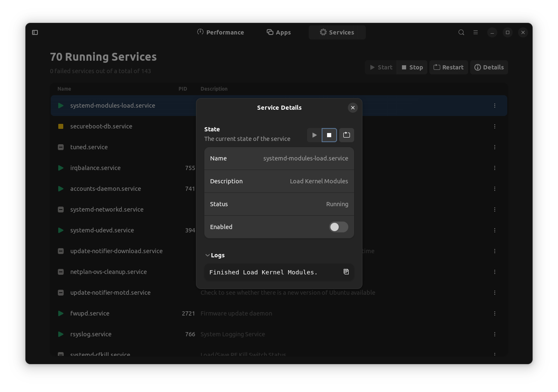The height and width of the screenshot is (392, 558).
Task: Open the kebab menu for fwupd.service
Action: click(494, 313)
